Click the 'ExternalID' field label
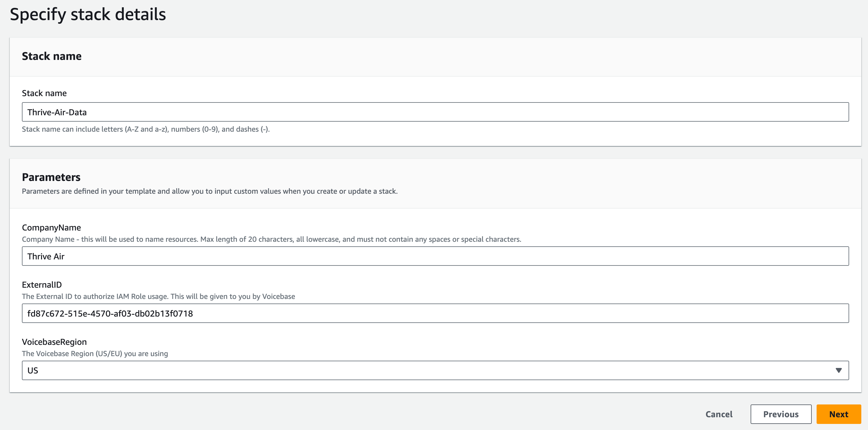Image resolution: width=868 pixels, height=430 pixels. click(42, 285)
